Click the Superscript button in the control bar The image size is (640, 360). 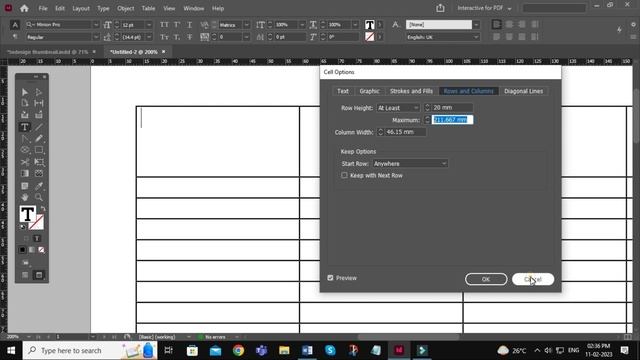[x=177, y=25]
